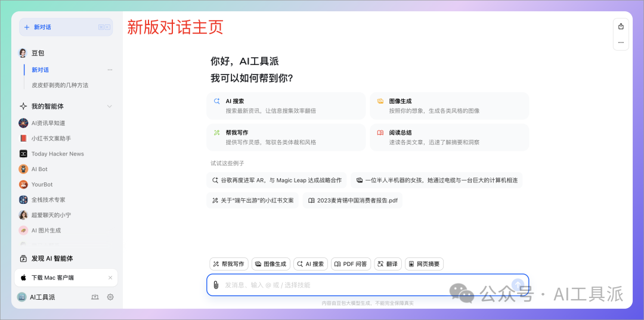Screen dimensions: 644x320
Task: Click the share icon at top right
Action: tap(621, 26)
